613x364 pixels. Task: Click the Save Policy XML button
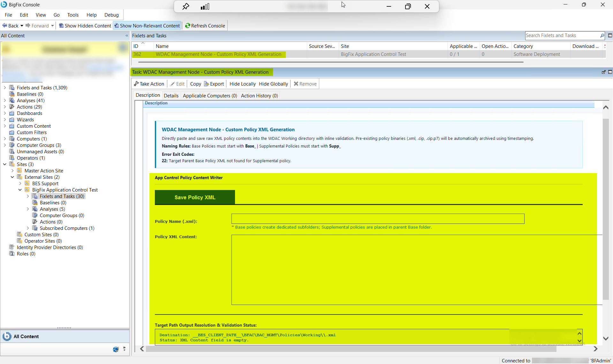[195, 197]
